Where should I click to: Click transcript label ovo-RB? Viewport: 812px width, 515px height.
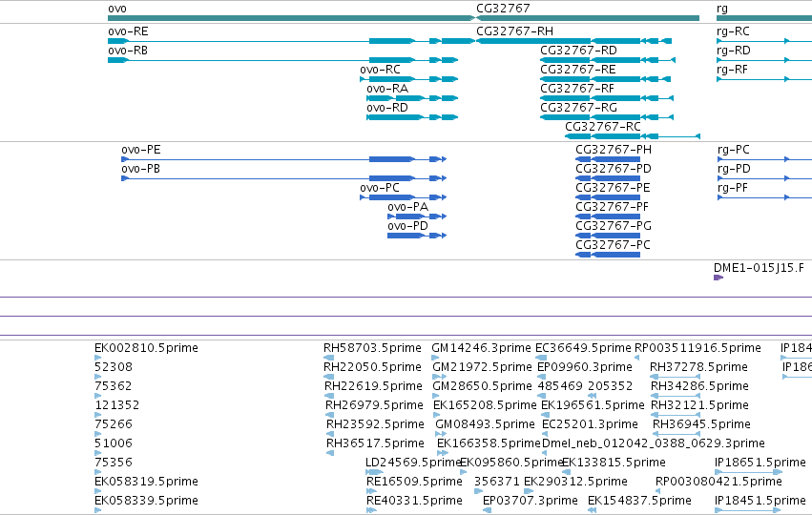coord(128,51)
